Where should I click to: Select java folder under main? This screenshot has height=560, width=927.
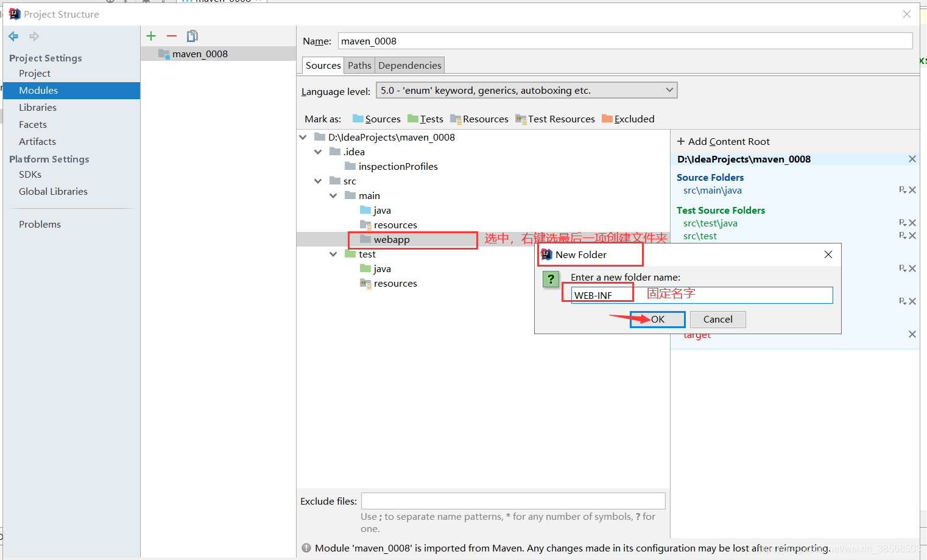(x=382, y=210)
